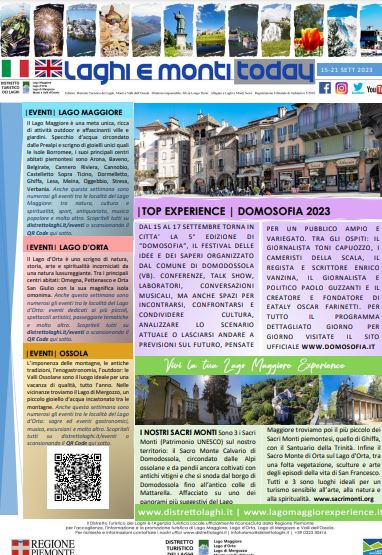The height and width of the screenshot is (555, 382).
Task: Click the 'Laghi e monti' title text
Action: pos(147,71)
